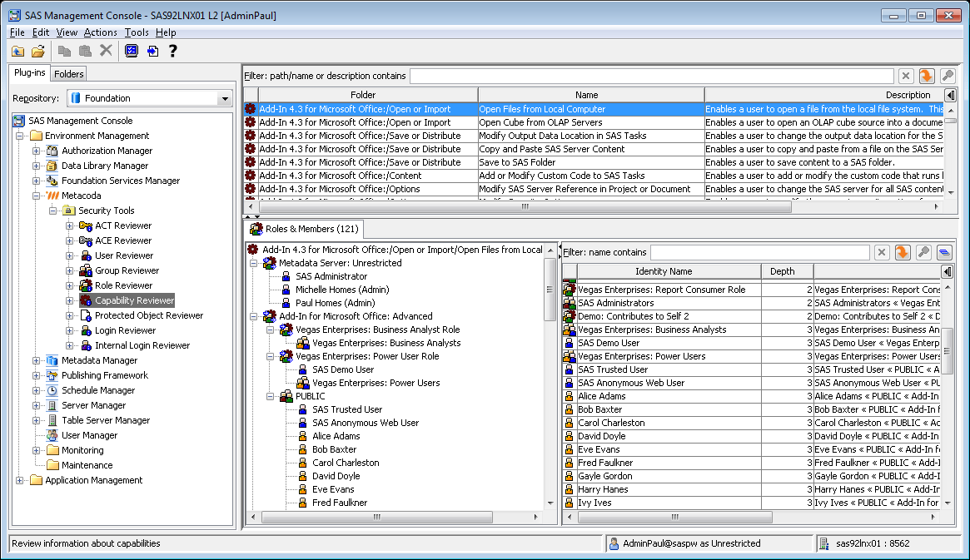Click the capabilities table horizontal scrollbar
970x560 pixels.
[x=524, y=207]
